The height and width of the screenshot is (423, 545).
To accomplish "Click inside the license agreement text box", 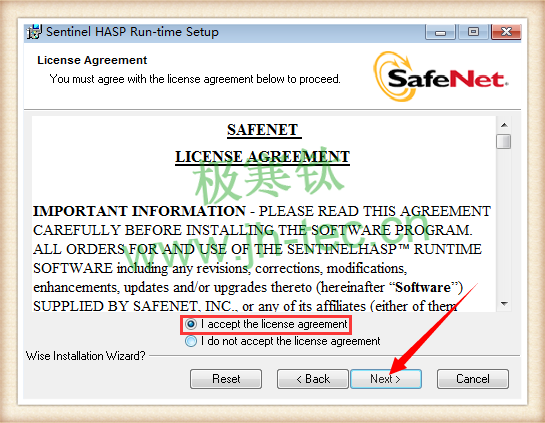I will [263, 214].
